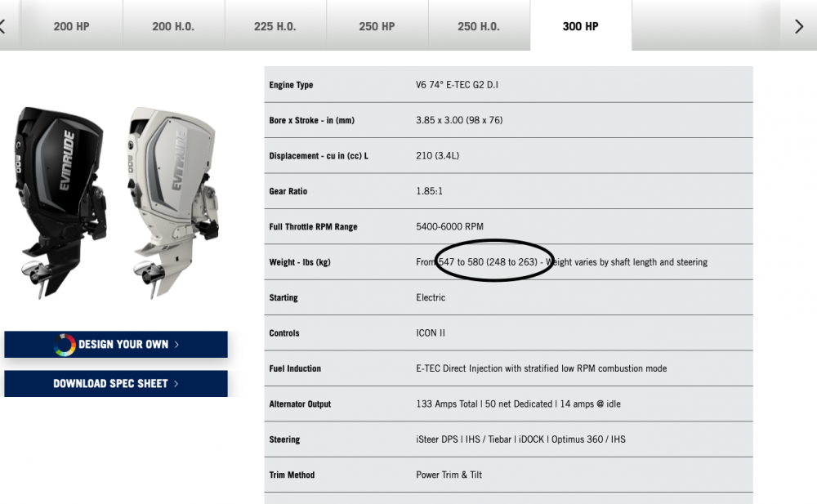
Task: Click the Trim Method label
Action: pos(292,475)
